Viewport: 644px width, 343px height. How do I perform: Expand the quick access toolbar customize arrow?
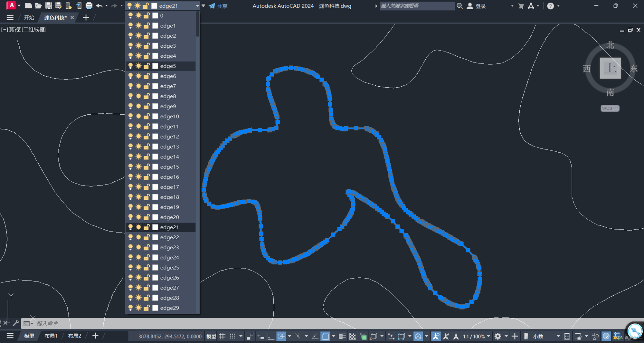click(x=203, y=6)
